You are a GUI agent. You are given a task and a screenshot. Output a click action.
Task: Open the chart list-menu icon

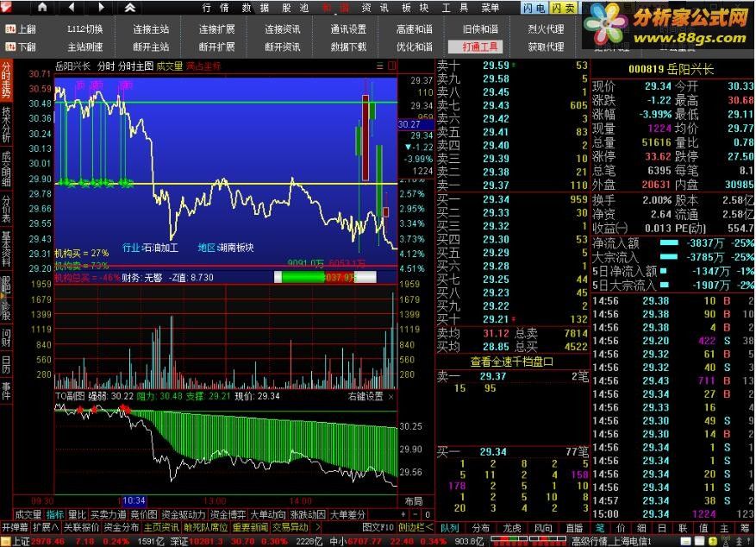(x=380, y=66)
